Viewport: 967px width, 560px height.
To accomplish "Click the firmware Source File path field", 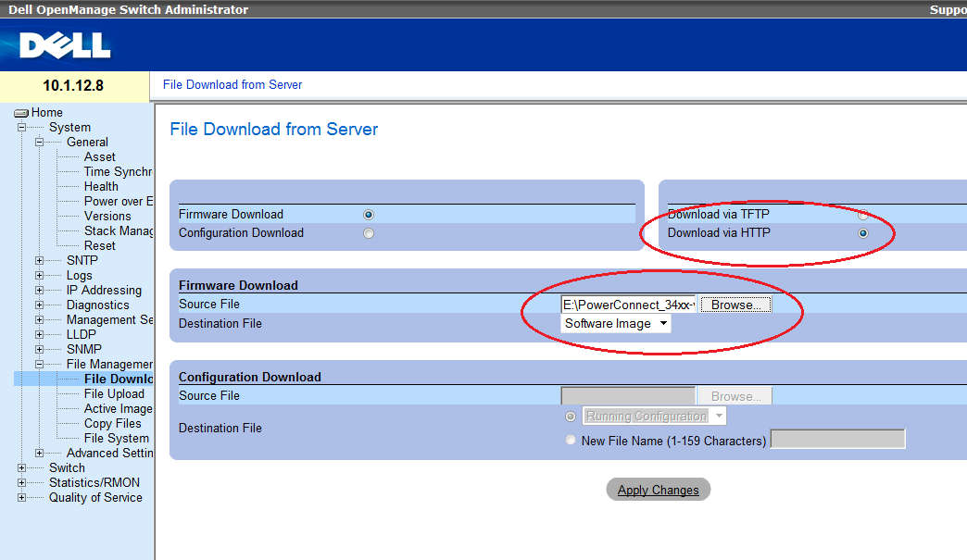I will [628, 305].
